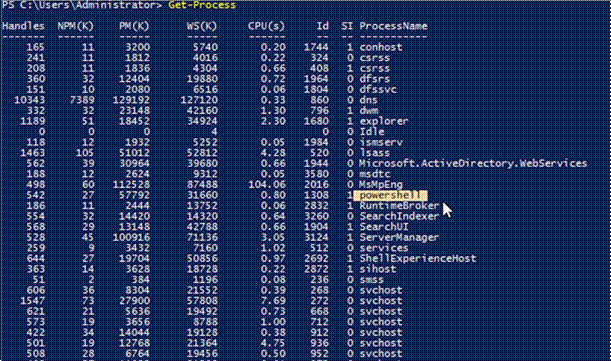Viewport: 611px width, 361px height.
Task: Select the smss process name
Action: 372,280
